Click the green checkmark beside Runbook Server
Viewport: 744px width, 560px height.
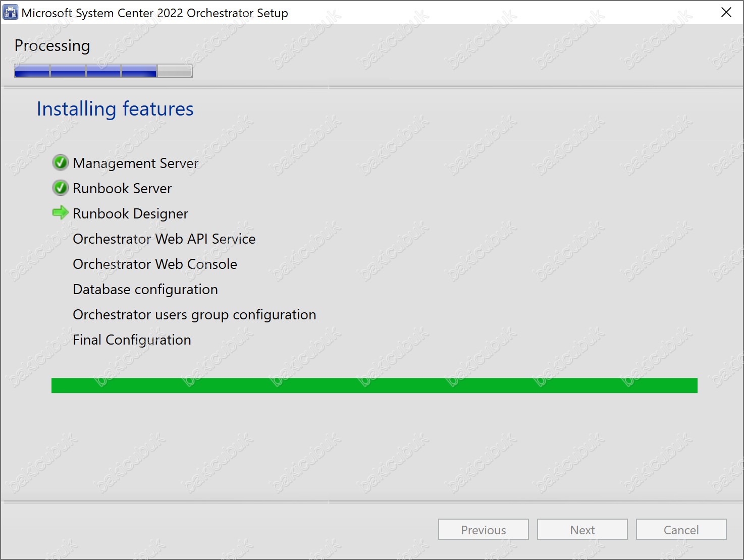[x=61, y=188]
